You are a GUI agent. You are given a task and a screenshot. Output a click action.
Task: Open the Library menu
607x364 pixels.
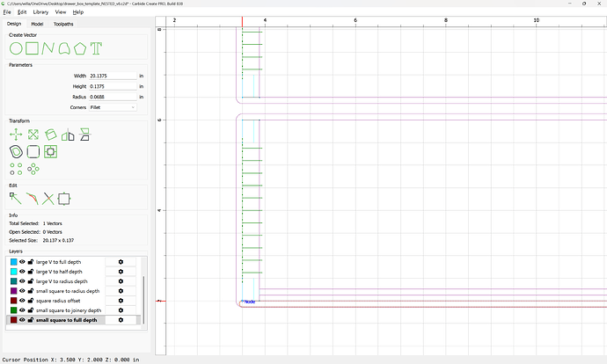point(40,12)
